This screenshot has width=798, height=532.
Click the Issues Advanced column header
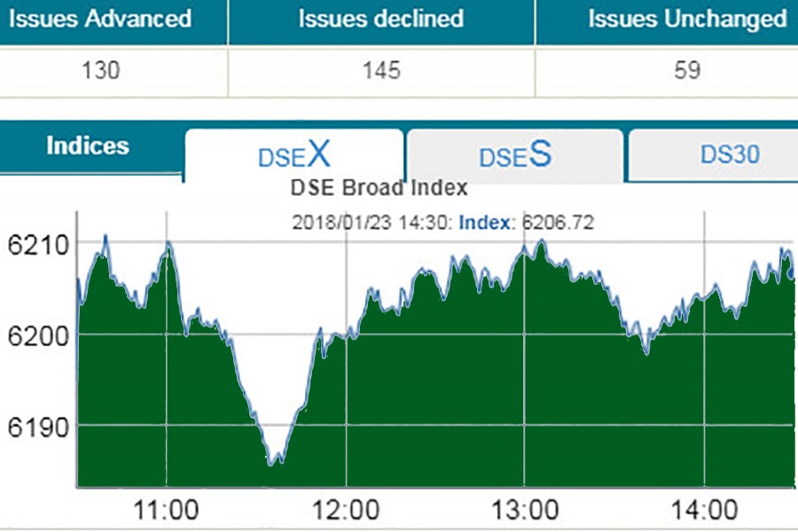tap(99, 19)
